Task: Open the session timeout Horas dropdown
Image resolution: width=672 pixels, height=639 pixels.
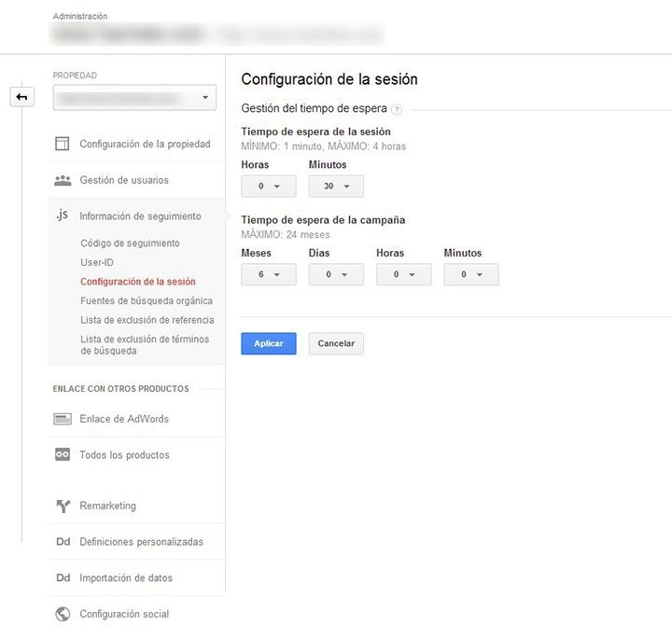Action: point(268,187)
